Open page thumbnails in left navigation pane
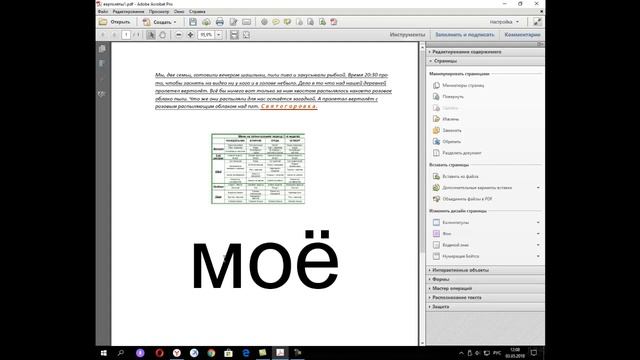 [x=102, y=49]
